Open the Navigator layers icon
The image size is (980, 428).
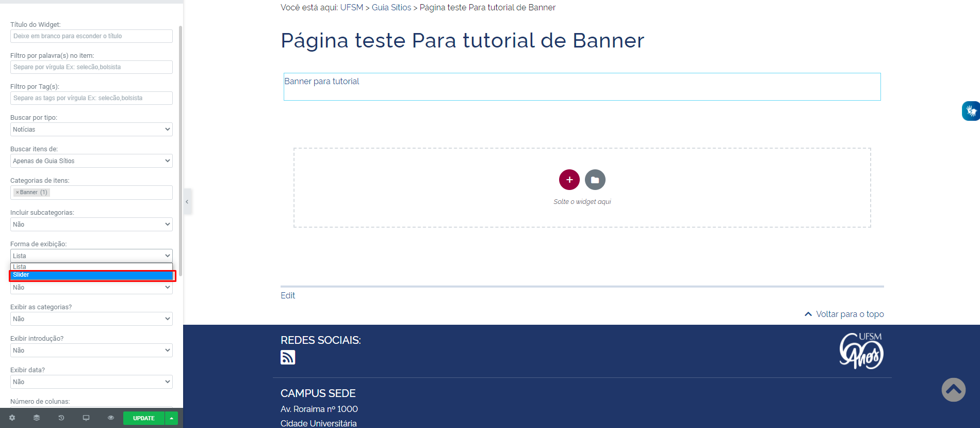[x=37, y=418]
